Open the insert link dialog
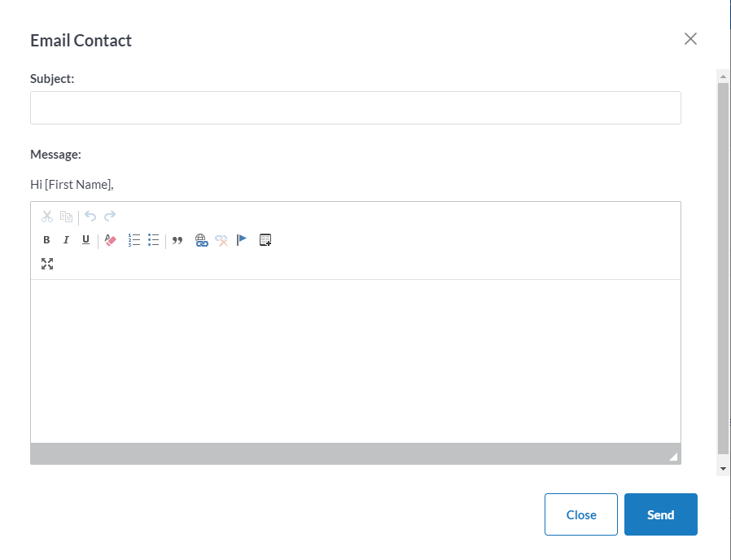 coord(201,240)
